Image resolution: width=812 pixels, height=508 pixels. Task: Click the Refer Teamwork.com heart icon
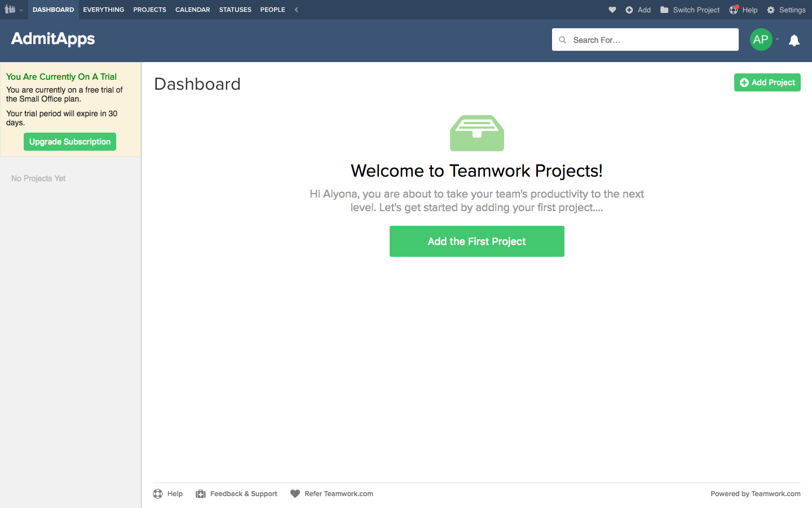pyautogui.click(x=295, y=493)
